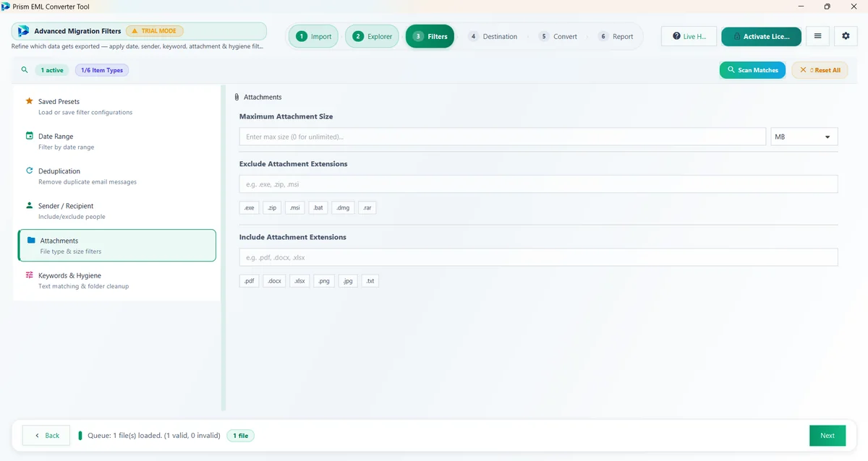Open the hamburger menu icon

tap(817, 36)
